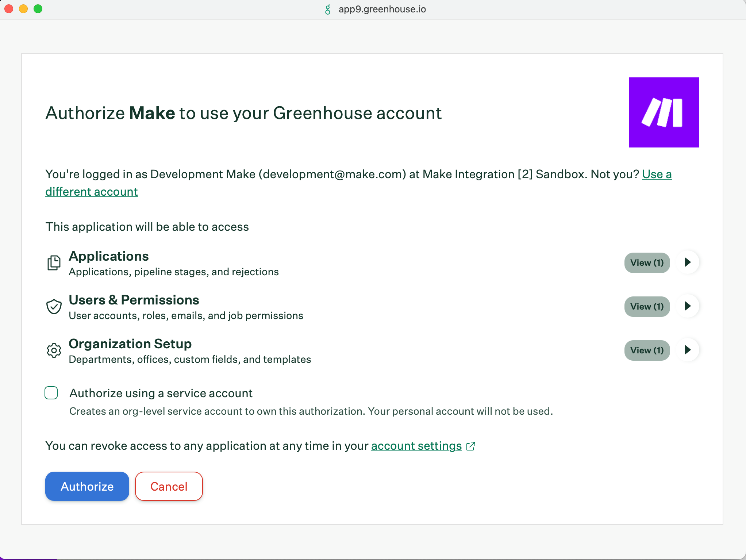Click View (1) for Users & Permissions
The width and height of the screenshot is (746, 560).
[647, 307]
